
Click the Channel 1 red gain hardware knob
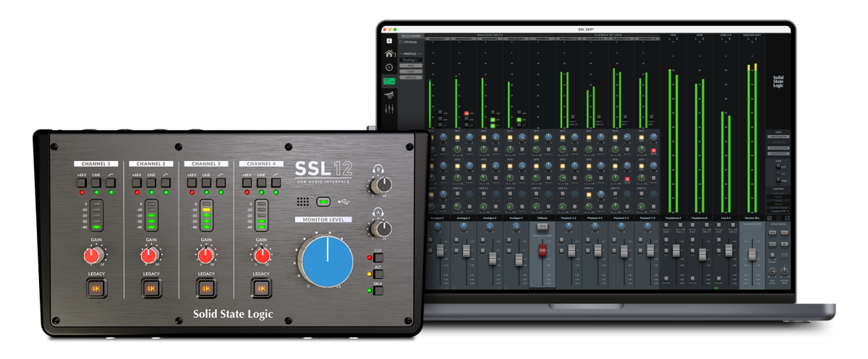tap(93, 255)
